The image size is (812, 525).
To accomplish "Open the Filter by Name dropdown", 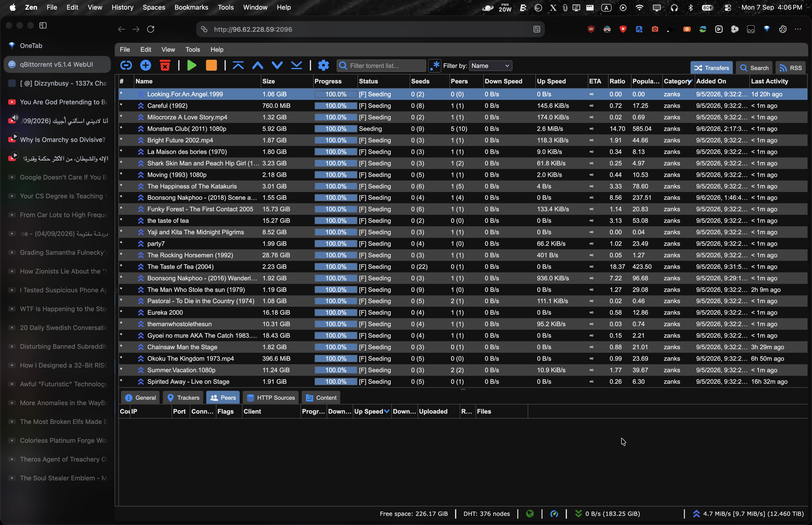I will (x=490, y=66).
